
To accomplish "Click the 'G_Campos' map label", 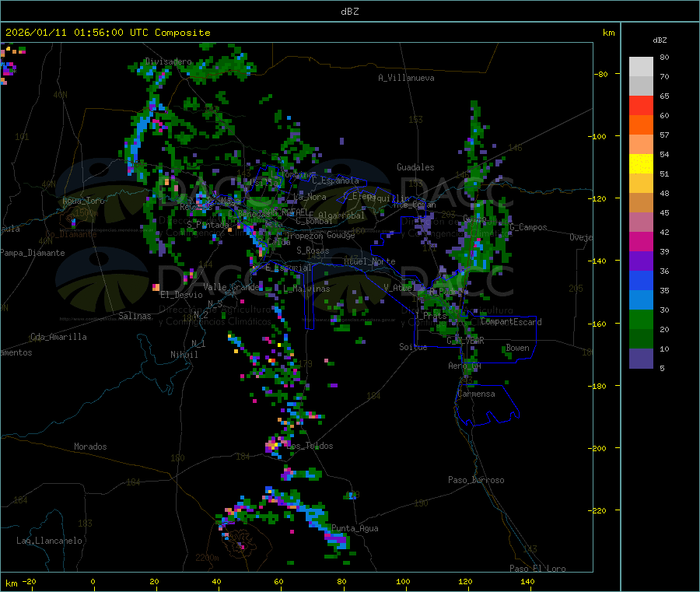I will (x=528, y=227).
